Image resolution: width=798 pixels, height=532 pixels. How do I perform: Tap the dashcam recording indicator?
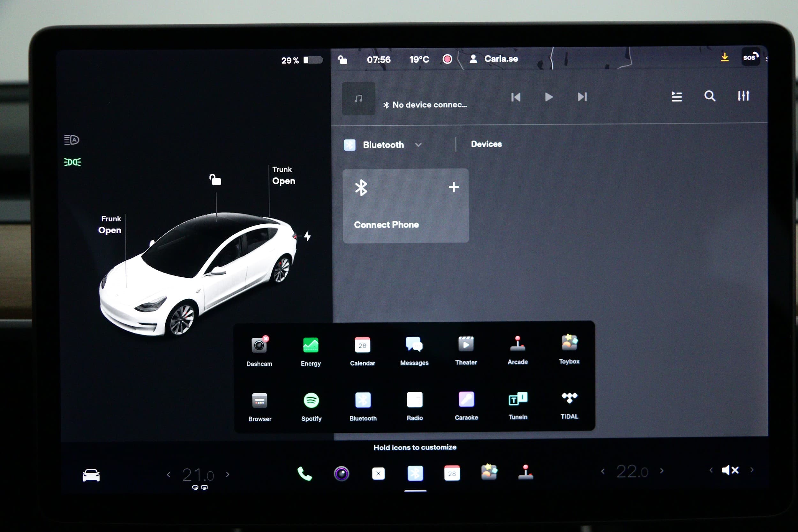(x=447, y=59)
